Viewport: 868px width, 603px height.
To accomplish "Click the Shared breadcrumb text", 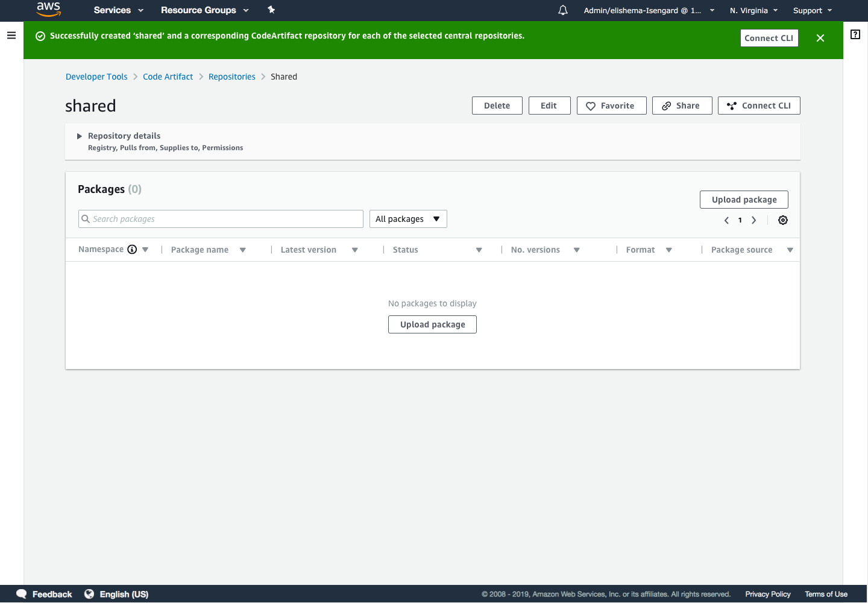I will 284,77.
